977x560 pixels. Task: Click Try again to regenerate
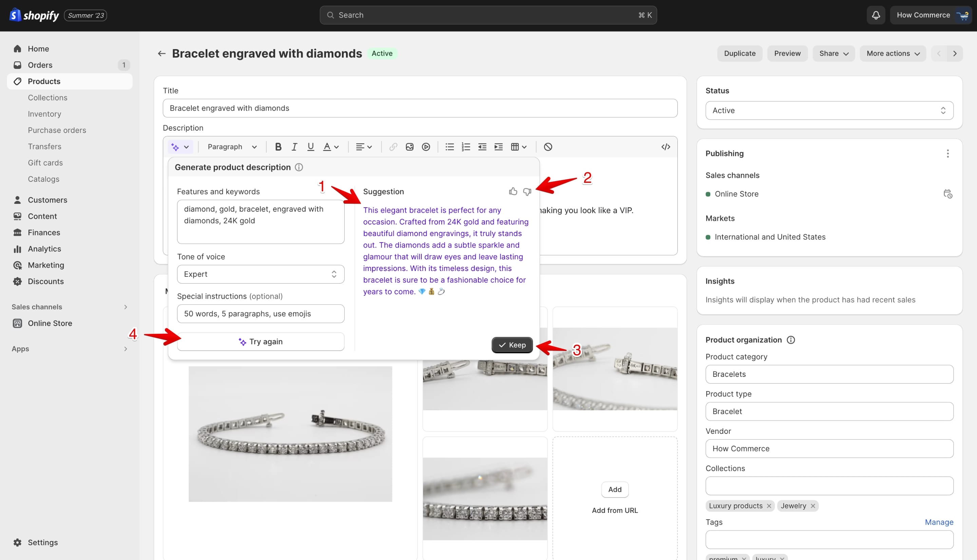point(261,342)
